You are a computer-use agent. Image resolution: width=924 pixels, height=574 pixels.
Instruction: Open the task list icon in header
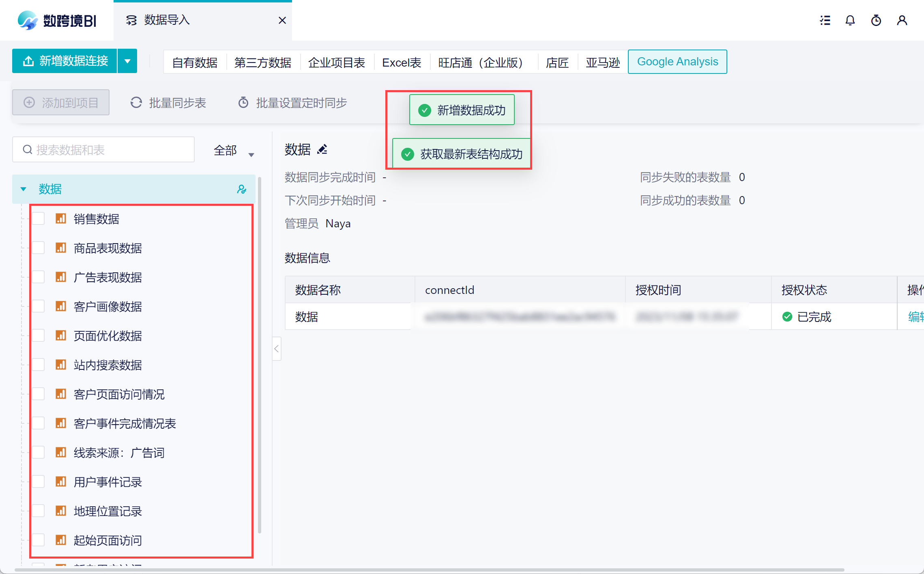(825, 20)
